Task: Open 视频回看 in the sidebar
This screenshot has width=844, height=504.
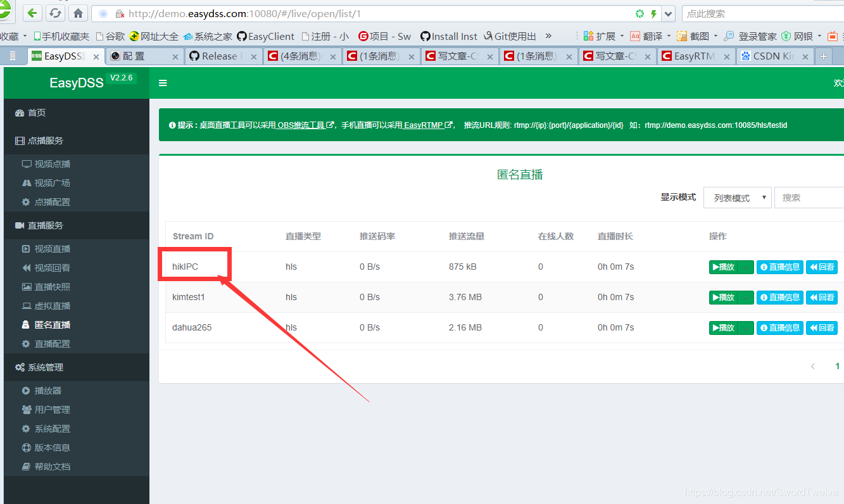Action: (x=76, y=268)
